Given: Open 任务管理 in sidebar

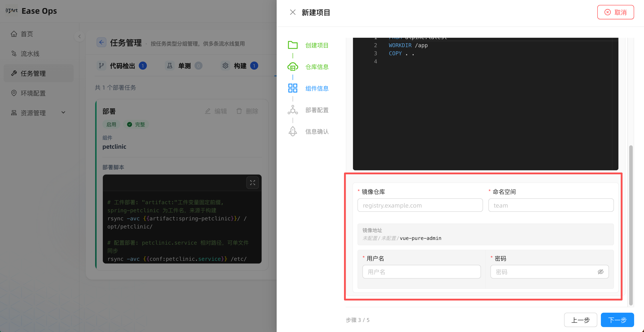Looking at the screenshot, I should tap(38, 73).
